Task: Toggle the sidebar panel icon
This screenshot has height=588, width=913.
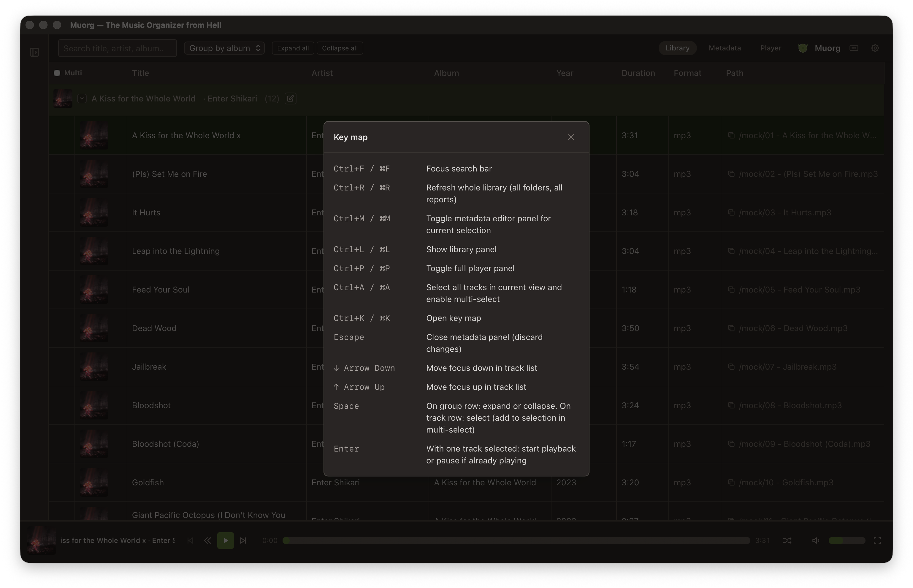Action: point(34,52)
